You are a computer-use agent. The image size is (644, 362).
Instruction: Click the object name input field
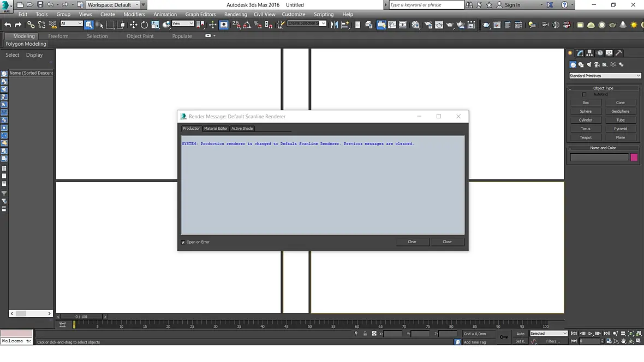[x=599, y=157]
